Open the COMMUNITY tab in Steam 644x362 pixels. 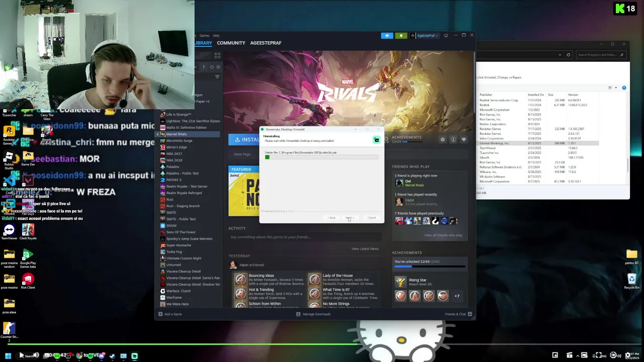(231, 43)
